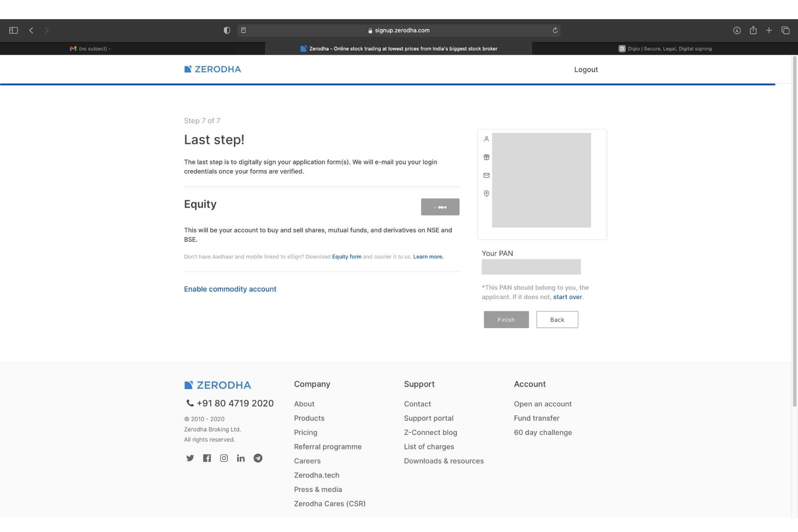Click the signup.zerodha.com address bar

click(399, 30)
